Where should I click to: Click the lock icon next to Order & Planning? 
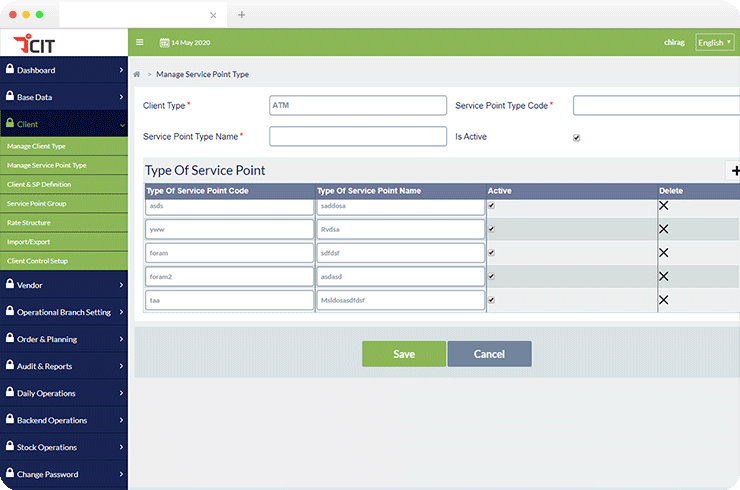click(9, 338)
